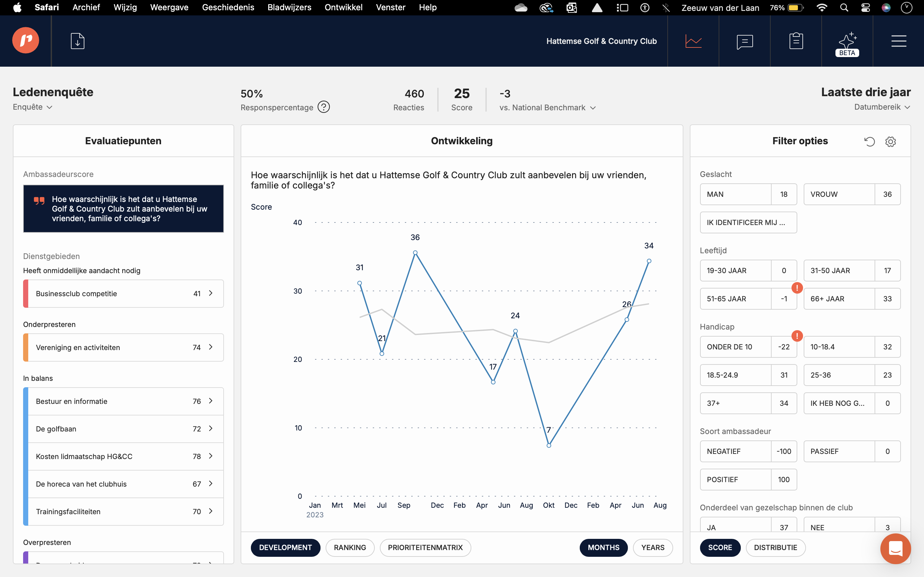
Task: Switch chart to YEARS view
Action: coord(653,548)
